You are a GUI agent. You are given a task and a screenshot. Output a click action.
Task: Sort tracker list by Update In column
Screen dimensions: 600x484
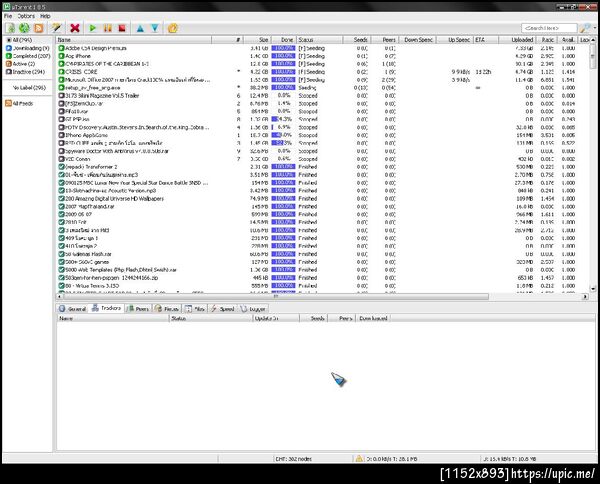(x=276, y=318)
